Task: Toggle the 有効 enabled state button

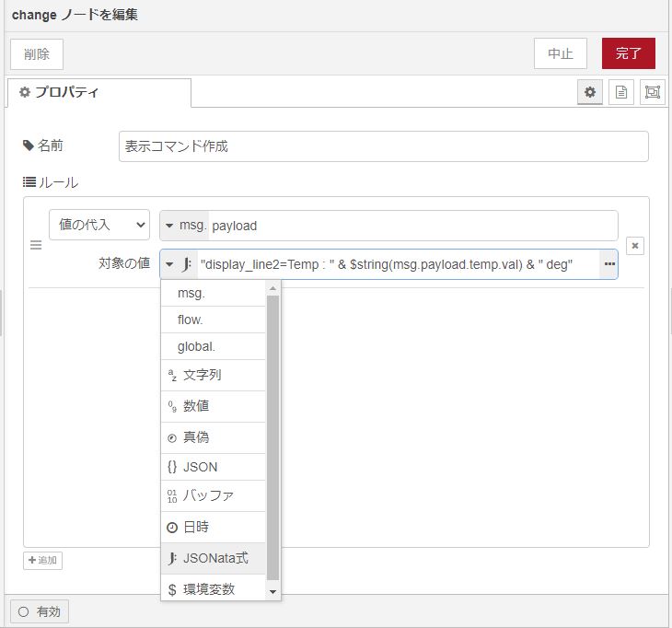Action: (39, 611)
